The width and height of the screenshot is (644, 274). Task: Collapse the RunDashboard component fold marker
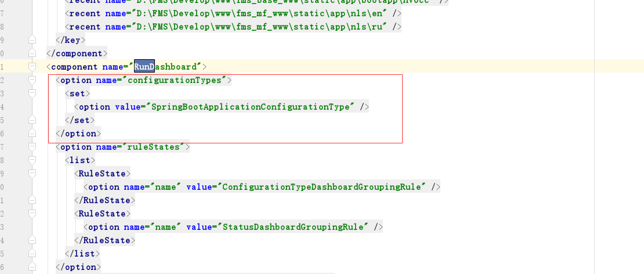(32, 67)
